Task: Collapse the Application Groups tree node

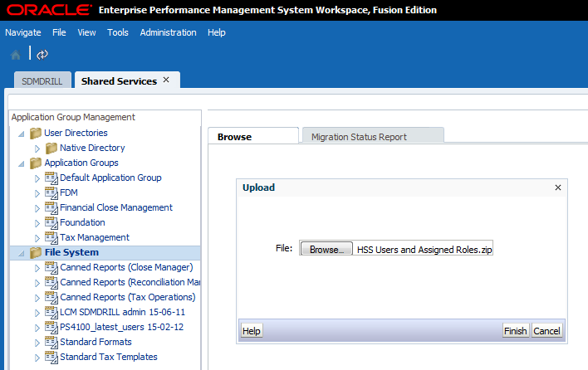Action: point(21,163)
